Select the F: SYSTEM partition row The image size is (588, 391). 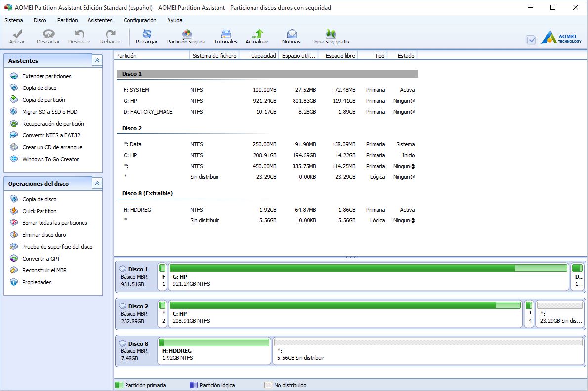pos(267,90)
